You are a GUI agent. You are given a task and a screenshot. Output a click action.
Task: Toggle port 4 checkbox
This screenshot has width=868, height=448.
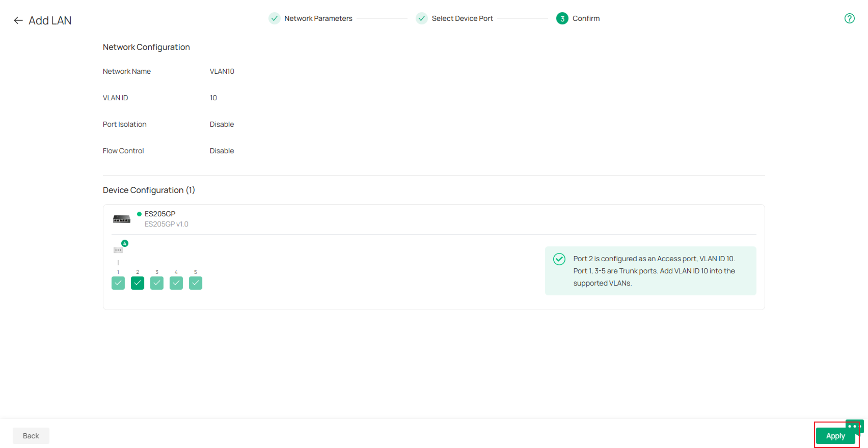tap(176, 283)
